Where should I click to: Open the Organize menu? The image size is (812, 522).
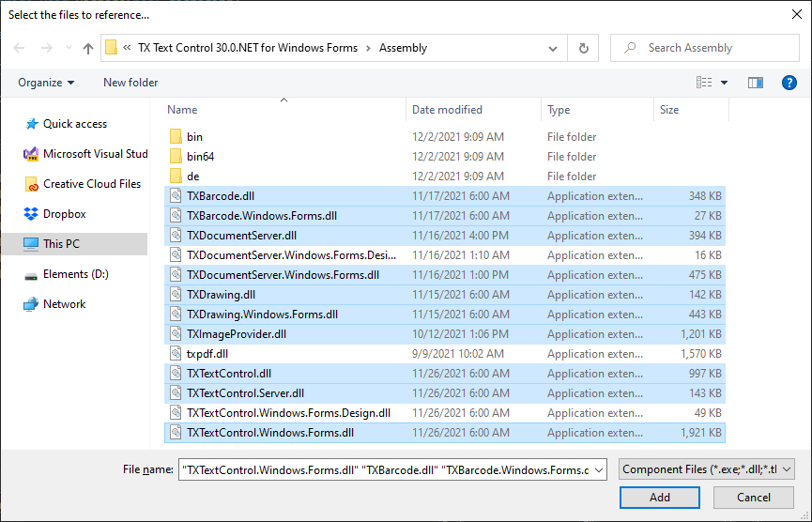point(46,83)
